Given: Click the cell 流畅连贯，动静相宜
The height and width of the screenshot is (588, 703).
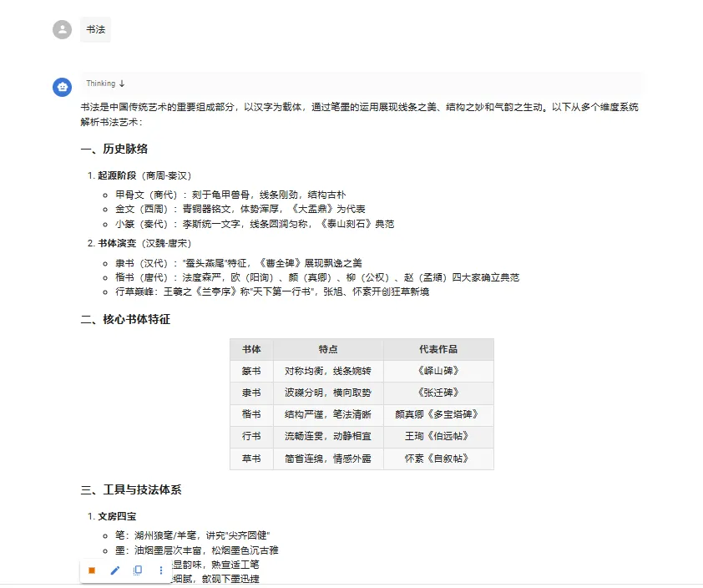Looking at the screenshot, I should coord(328,436).
